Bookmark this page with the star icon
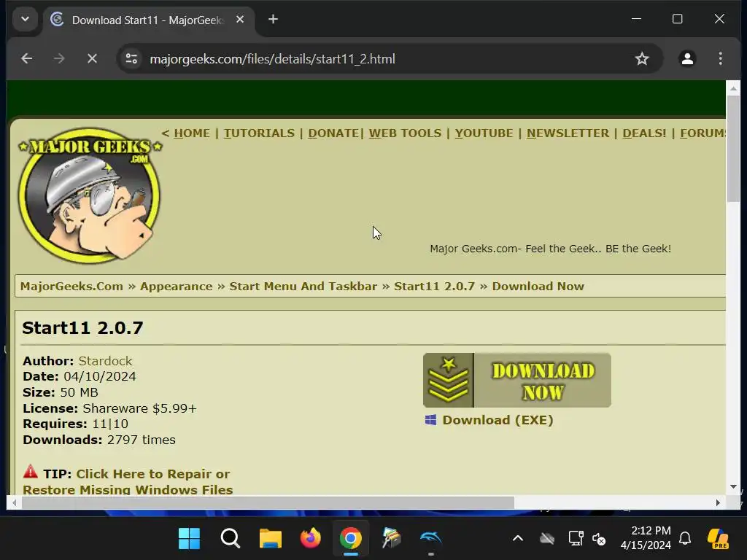This screenshot has width=747, height=560. coord(642,58)
